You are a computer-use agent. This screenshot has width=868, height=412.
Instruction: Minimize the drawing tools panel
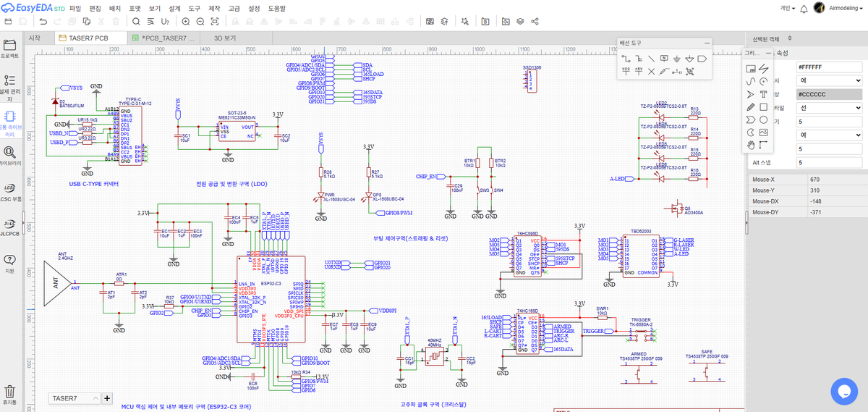768,53
